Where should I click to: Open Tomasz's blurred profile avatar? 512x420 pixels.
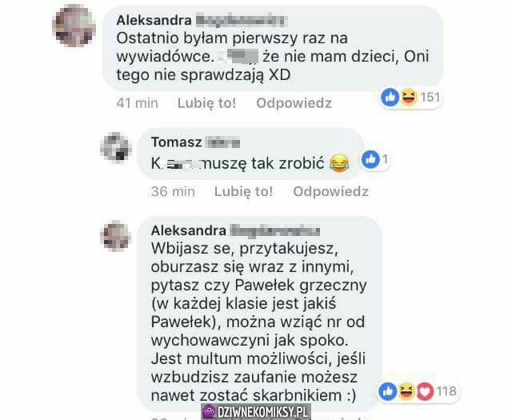click(116, 147)
